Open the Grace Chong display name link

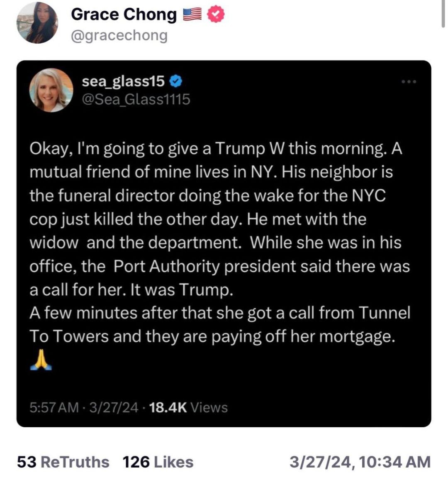pos(124,15)
